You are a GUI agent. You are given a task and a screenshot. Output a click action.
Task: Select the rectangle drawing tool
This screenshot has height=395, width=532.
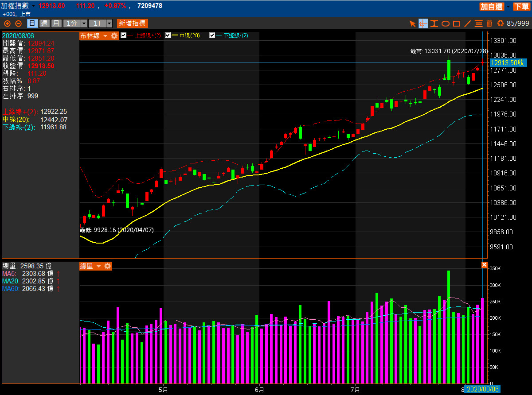(456, 23)
